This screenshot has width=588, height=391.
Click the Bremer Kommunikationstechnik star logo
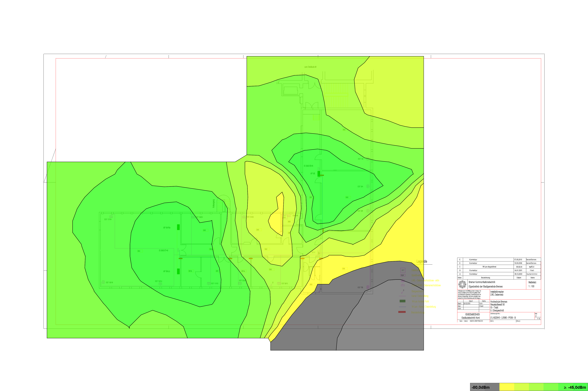[x=462, y=284]
